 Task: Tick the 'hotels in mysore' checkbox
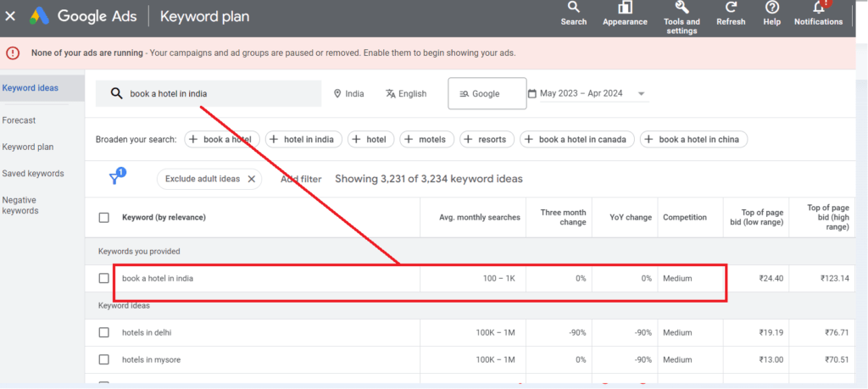tap(103, 359)
